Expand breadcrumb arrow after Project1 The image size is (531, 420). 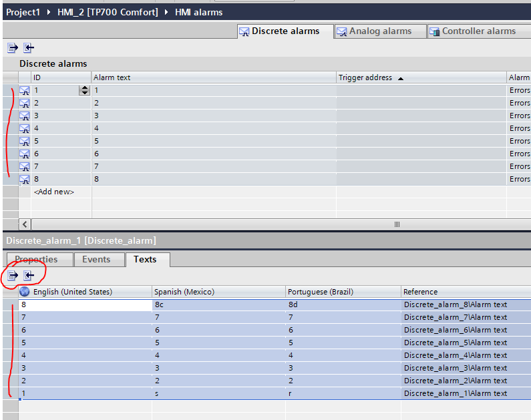click(49, 12)
